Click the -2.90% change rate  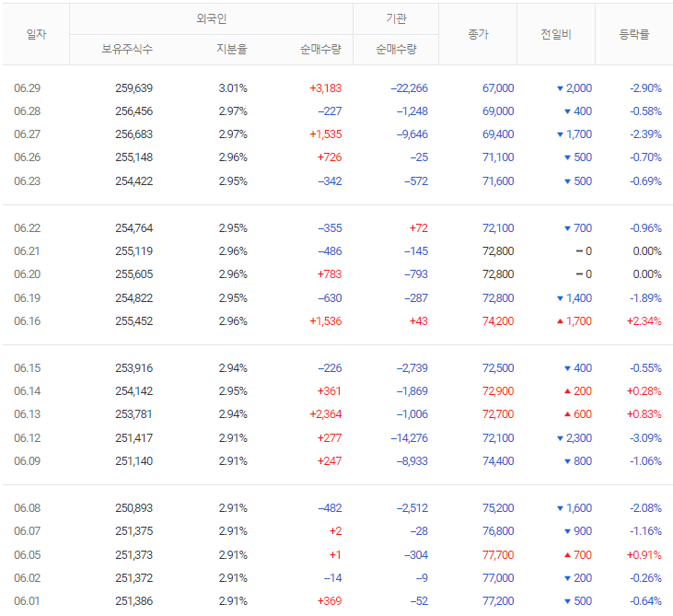point(646,88)
